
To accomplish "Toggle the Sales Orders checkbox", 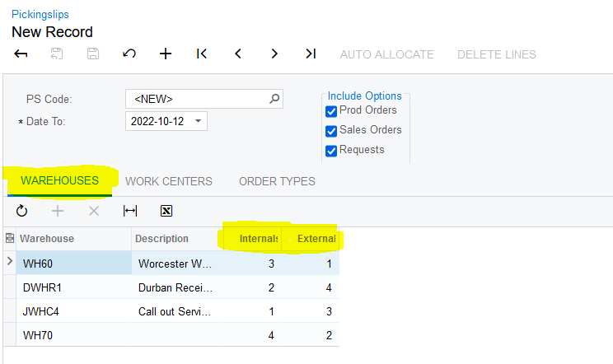I will click(x=331, y=131).
